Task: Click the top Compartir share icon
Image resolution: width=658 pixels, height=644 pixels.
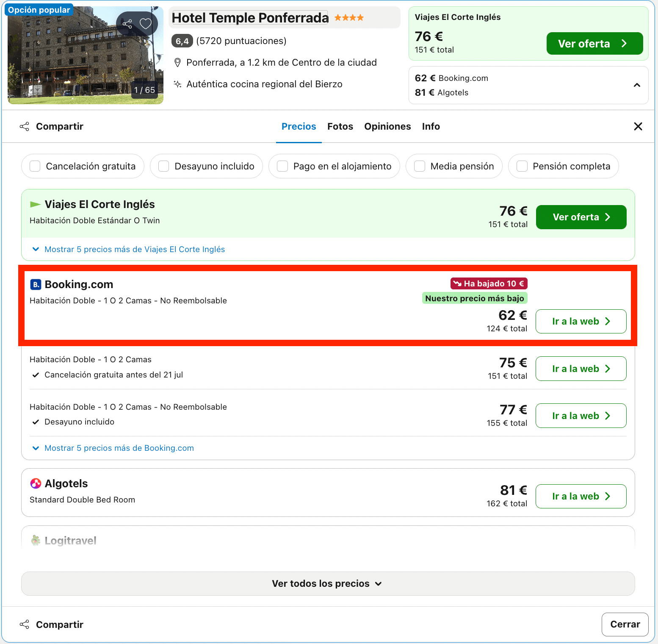Action: click(x=25, y=126)
